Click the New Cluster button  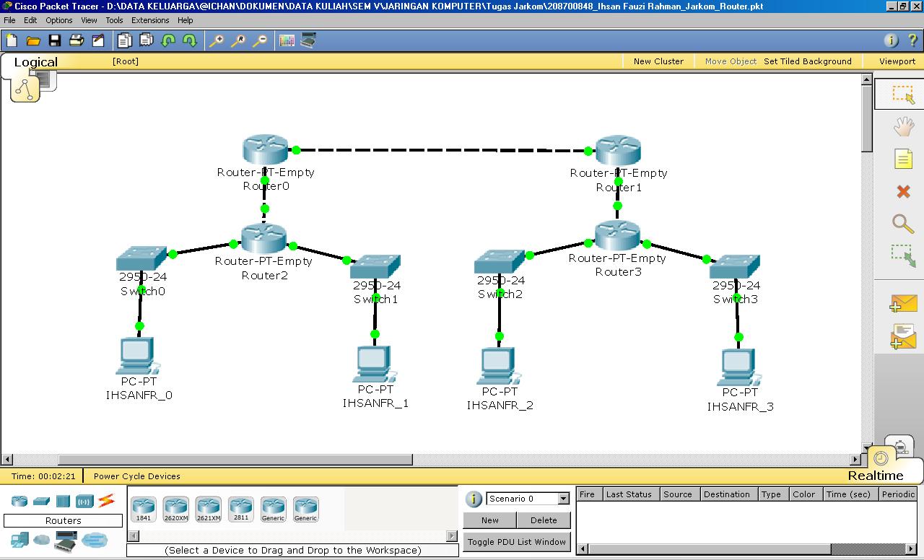pyautogui.click(x=658, y=61)
